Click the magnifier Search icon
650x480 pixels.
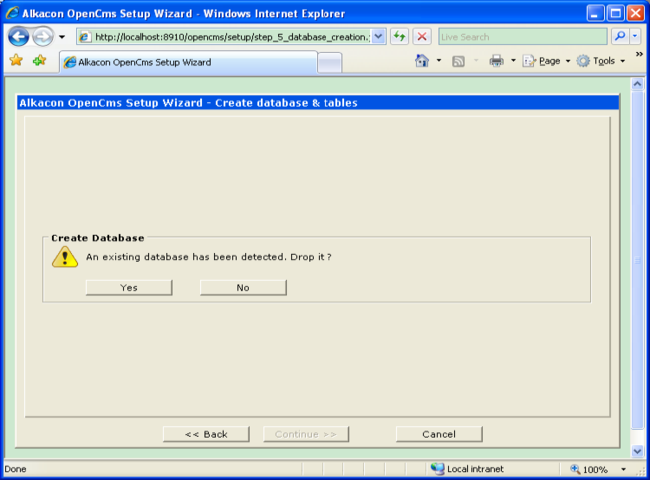click(620, 37)
